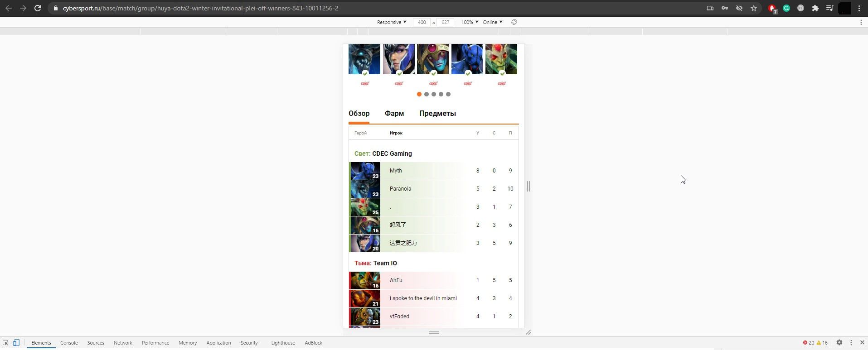This screenshot has height=350, width=868.
Task: Open device toolbar more options menu
Action: point(861,22)
